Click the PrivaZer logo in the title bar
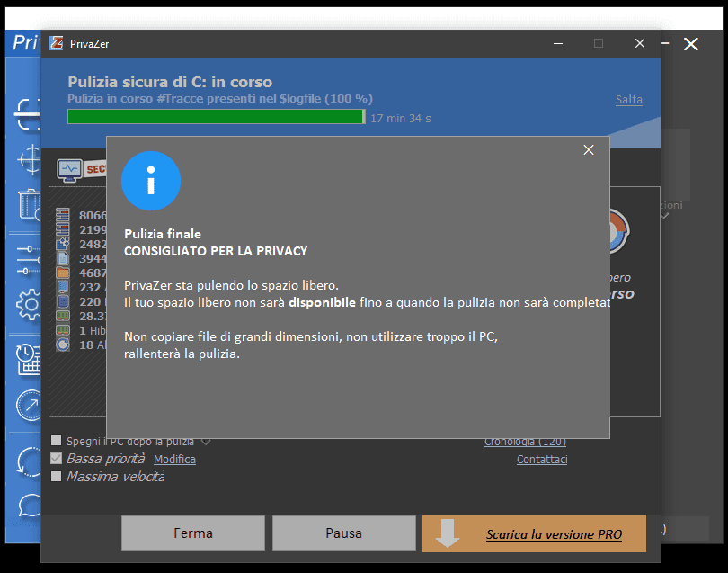Image resolution: width=728 pixels, height=573 pixels. pyautogui.click(x=57, y=43)
